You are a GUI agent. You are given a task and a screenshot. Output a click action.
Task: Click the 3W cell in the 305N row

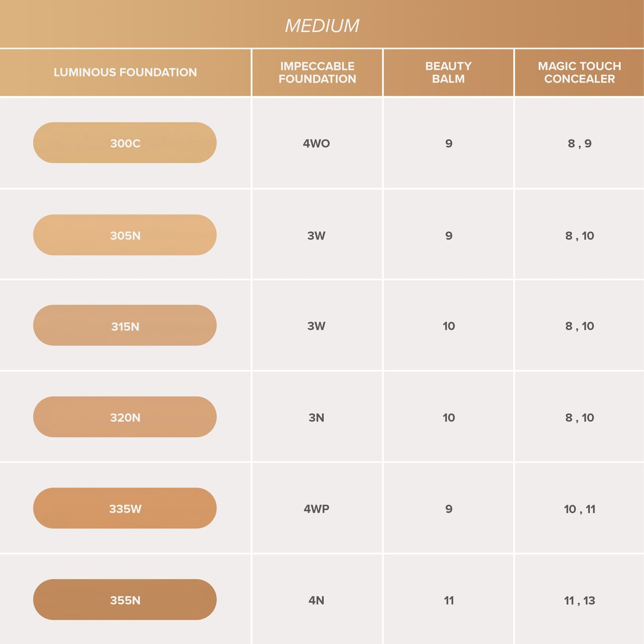coord(316,236)
